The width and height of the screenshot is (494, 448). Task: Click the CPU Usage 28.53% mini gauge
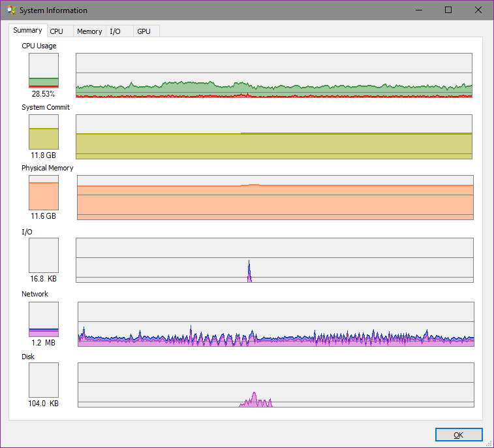tap(44, 71)
